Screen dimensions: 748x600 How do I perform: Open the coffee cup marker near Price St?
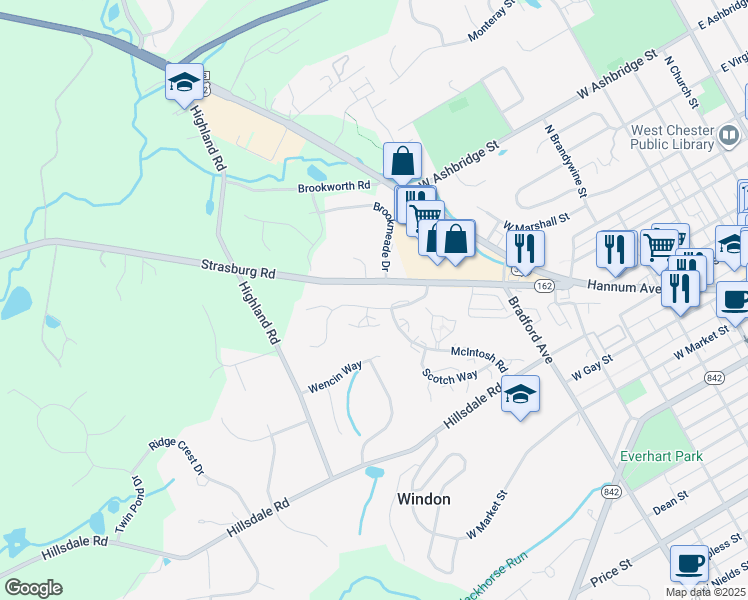[x=689, y=564]
